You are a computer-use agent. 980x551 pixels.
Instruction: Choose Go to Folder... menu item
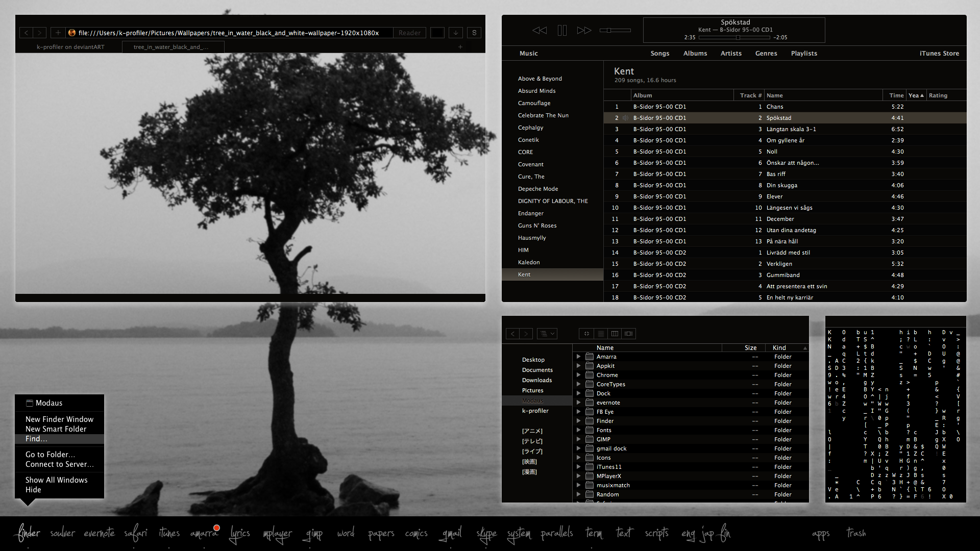[59, 455]
